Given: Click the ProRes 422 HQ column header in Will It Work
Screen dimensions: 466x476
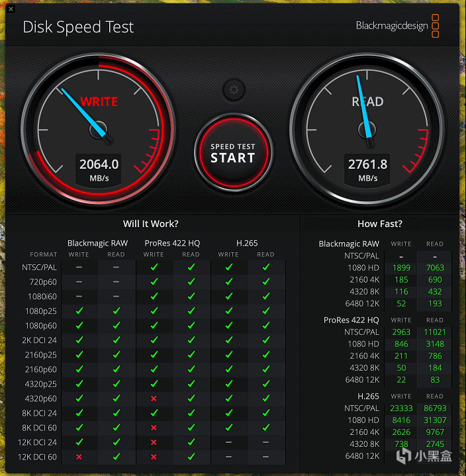Looking at the screenshot, I should click(172, 243).
